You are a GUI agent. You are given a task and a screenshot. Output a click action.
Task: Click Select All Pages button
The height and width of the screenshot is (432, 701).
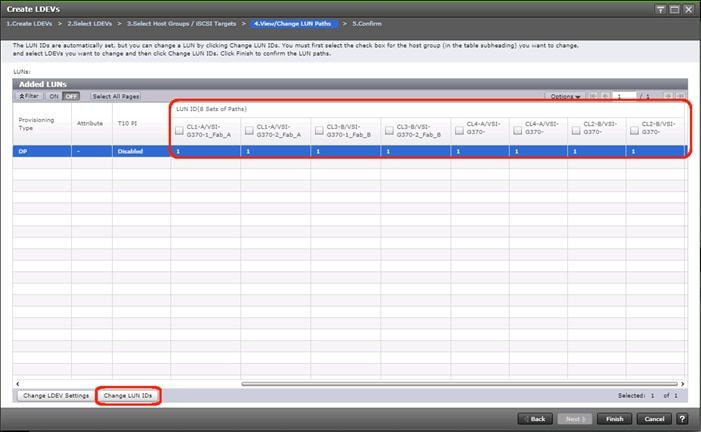[x=116, y=96]
